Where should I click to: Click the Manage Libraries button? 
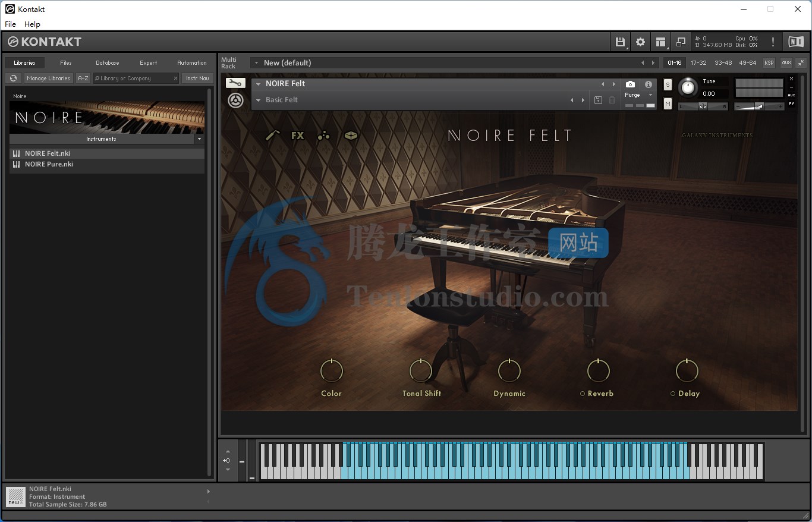(x=48, y=78)
